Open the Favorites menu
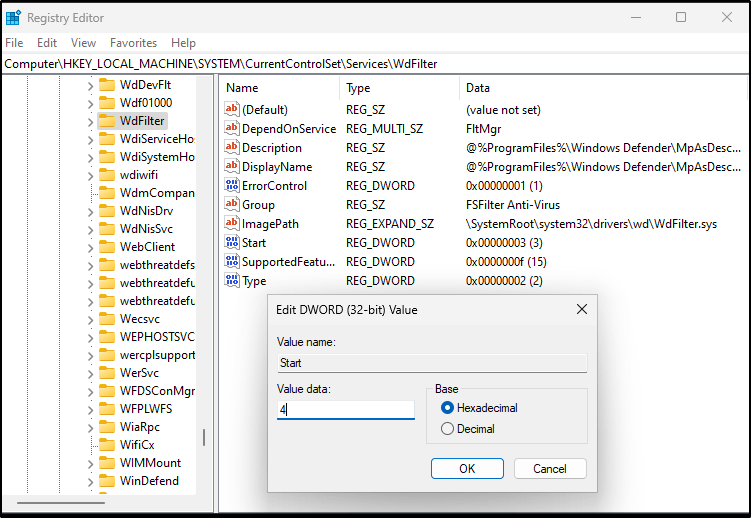 (x=133, y=43)
